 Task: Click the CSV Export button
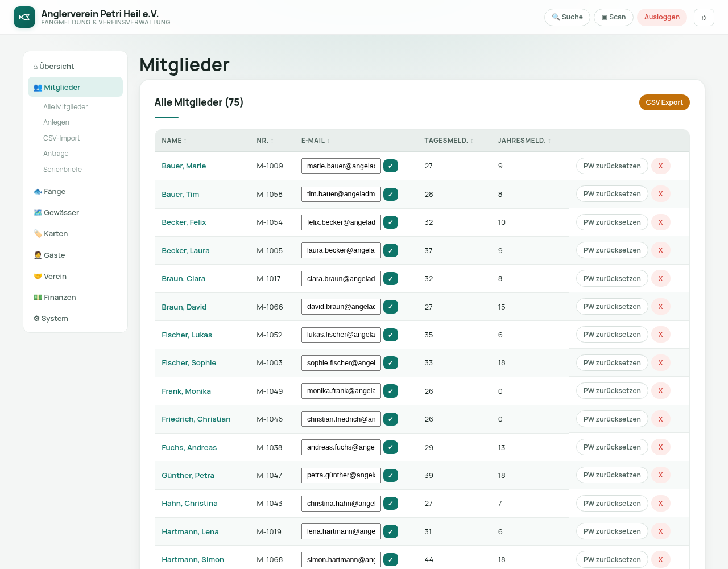pos(664,102)
